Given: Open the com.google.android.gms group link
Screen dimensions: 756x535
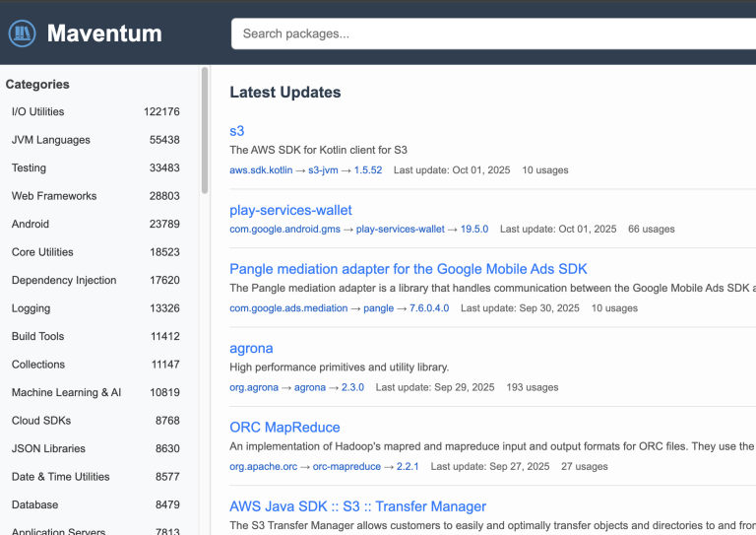Looking at the screenshot, I should pyautogui.click(x=284, y=230).
